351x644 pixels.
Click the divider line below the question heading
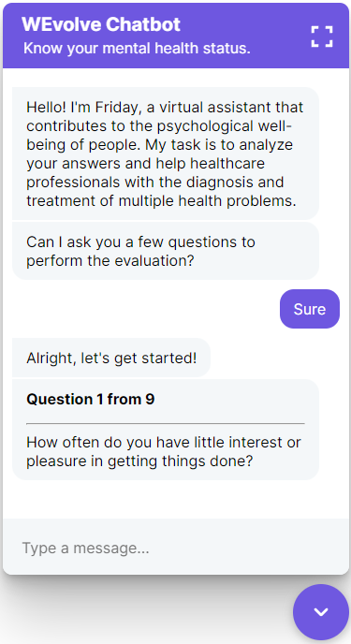tap(166, 423)
